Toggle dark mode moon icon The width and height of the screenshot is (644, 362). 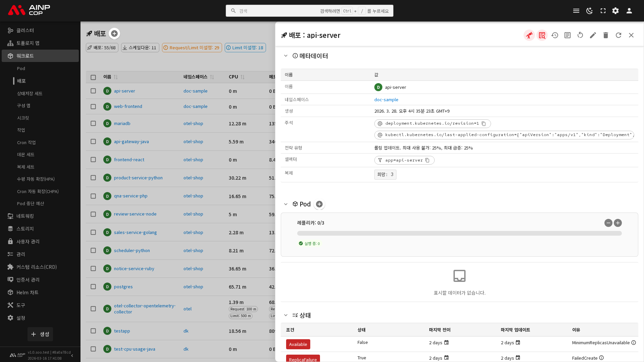589,11
